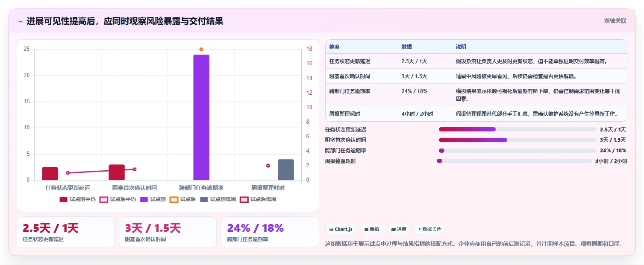Click the 数据卡片 tag
Viewport: 644px width, 265px height.
429,229
